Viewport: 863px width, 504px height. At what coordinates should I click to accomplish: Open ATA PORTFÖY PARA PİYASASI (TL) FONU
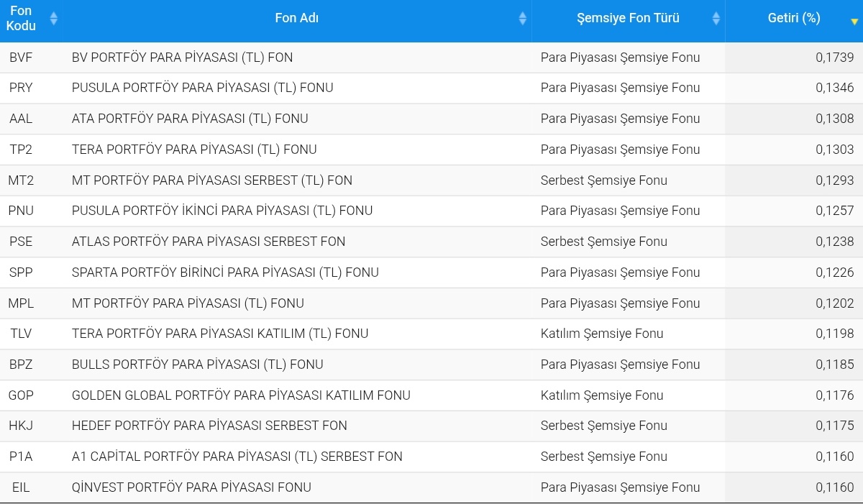click(x=190, y=119)
